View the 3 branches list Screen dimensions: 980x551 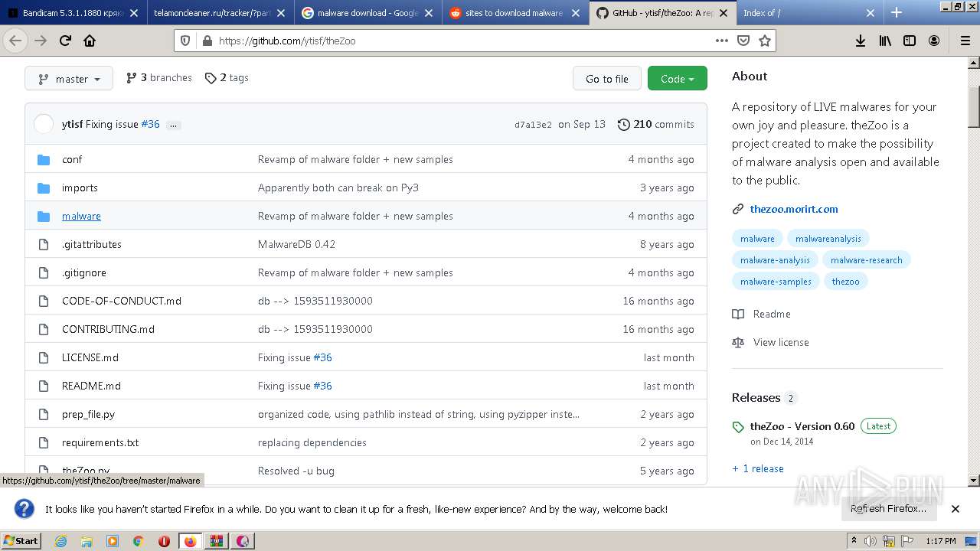[159, 78]
